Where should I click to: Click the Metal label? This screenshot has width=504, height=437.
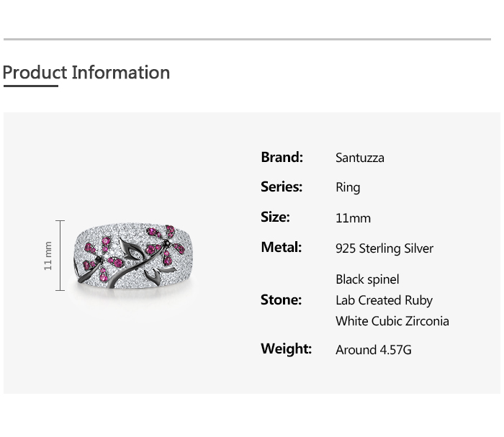tap(282, 247)
